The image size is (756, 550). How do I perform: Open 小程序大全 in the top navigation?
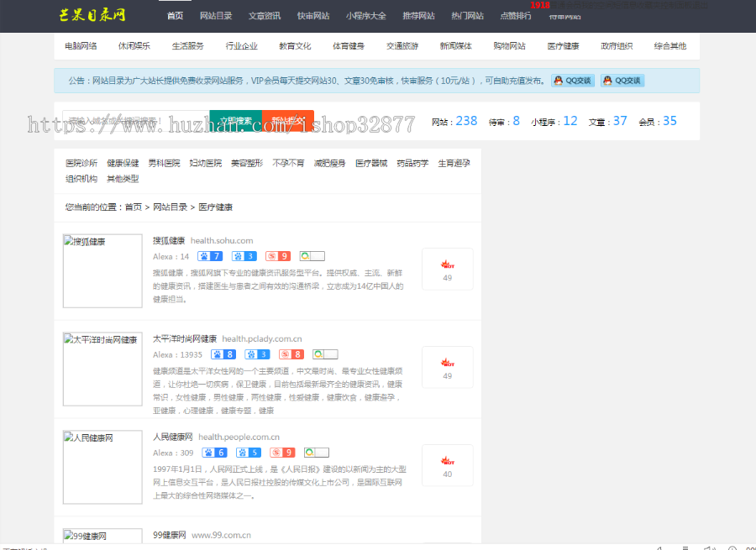(x=366, y=16)
